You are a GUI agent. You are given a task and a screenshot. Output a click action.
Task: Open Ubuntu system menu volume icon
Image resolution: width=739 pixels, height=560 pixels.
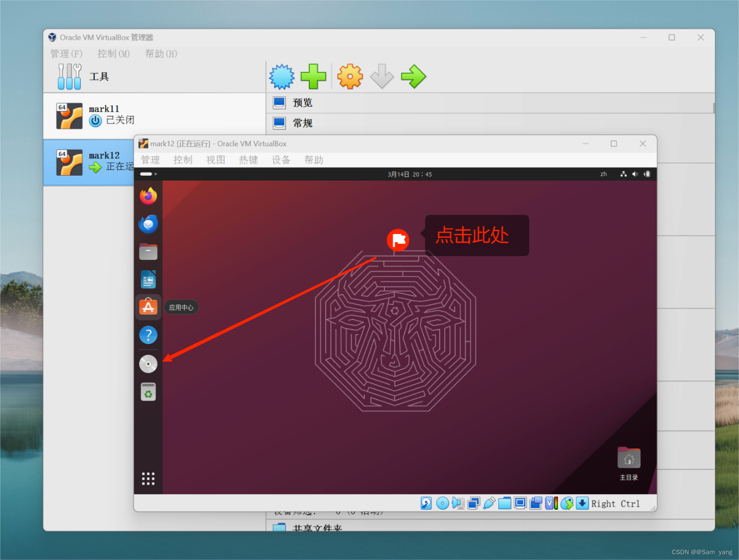point(635,174)
